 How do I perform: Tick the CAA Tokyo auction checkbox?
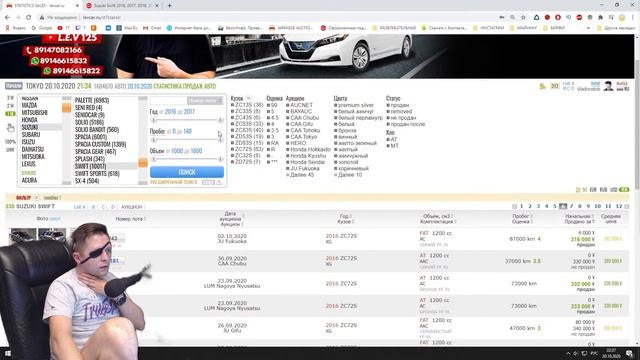click(288, 137)
